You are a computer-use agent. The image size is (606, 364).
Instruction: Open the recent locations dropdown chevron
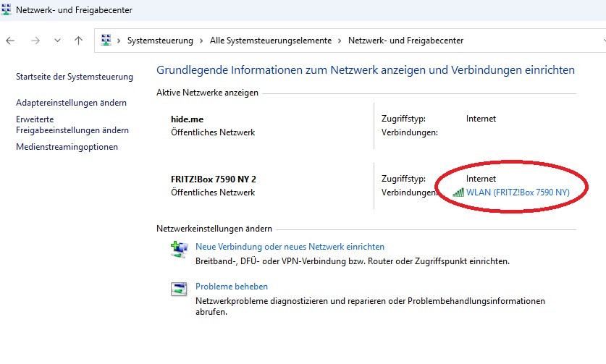click(57, 41)
